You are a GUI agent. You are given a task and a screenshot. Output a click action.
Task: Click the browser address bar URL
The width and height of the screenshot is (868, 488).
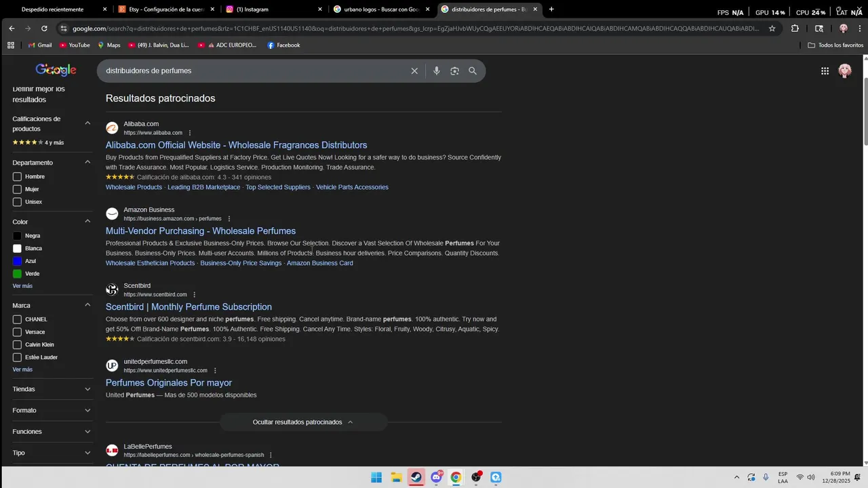[x=415, y=28]
